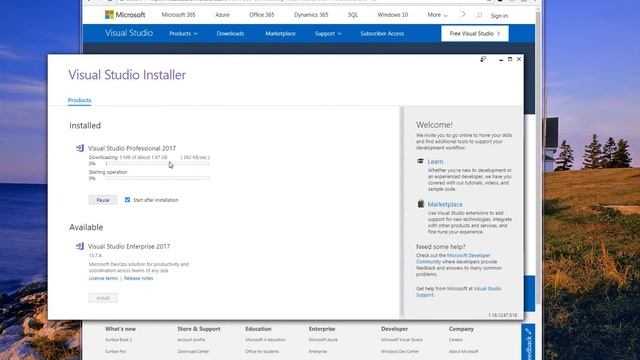Viewport: 640px width, 360px height.
Task: Click the Visual Studio Installer title
Action: pyautogui.click(x=127, y=75)
